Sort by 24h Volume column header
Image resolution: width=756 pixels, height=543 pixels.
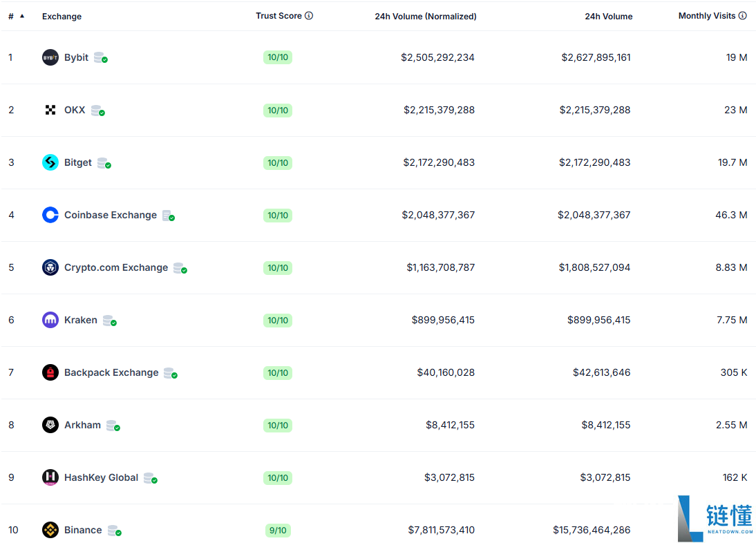pyautogui.click(x=609, y=17)
